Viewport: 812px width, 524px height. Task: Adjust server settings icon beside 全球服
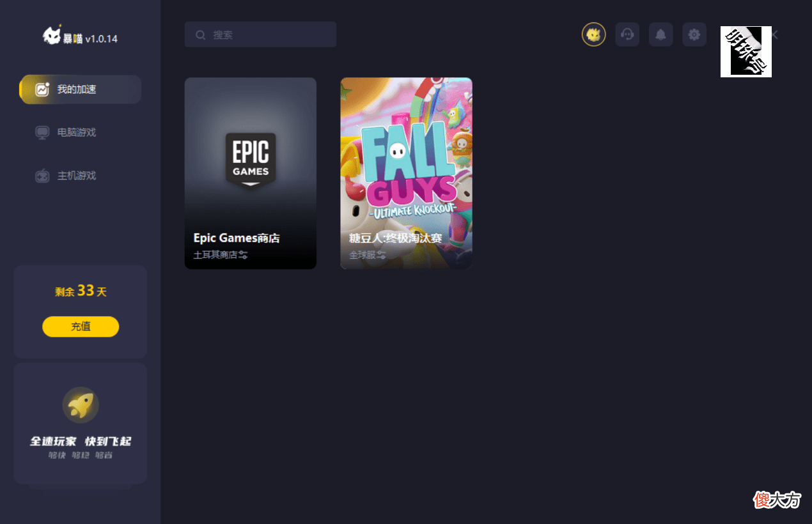381,254
